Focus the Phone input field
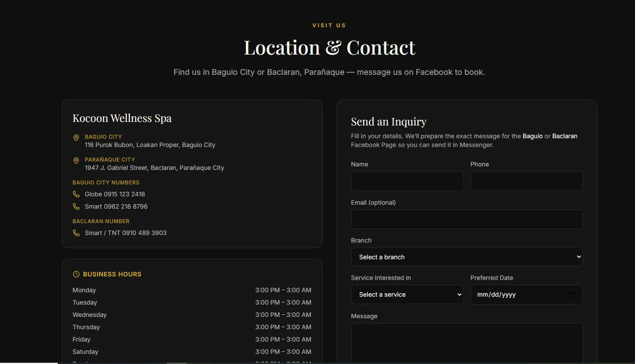 (527, 181)
